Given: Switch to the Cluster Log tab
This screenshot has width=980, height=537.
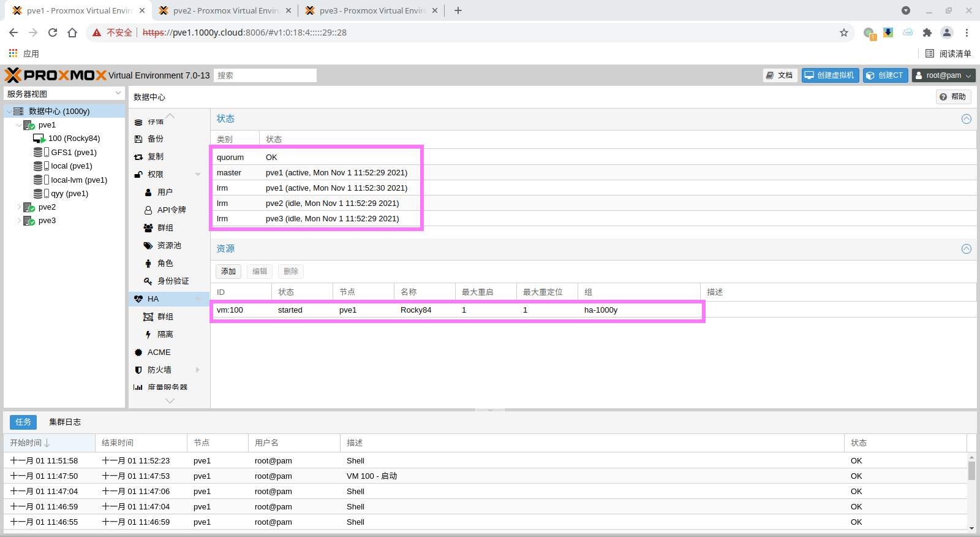Looking at the screenshot, I should point(65,422).
